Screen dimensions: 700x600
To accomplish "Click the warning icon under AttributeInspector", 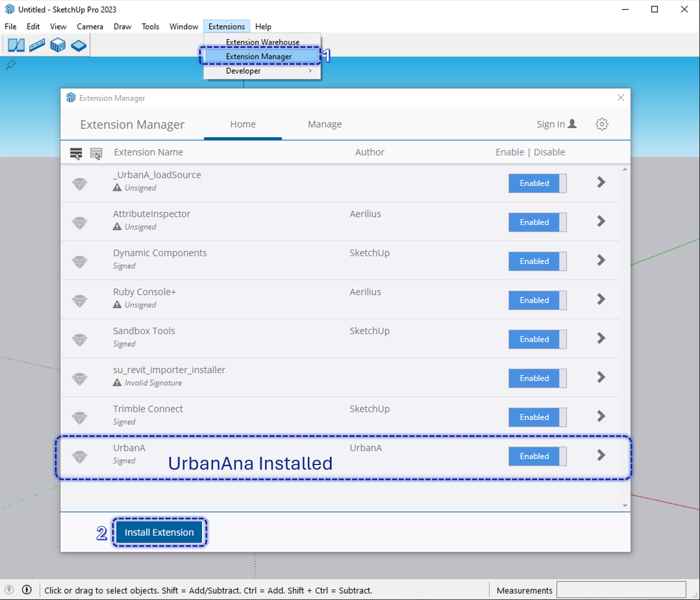I will click(x=117, y=227).
